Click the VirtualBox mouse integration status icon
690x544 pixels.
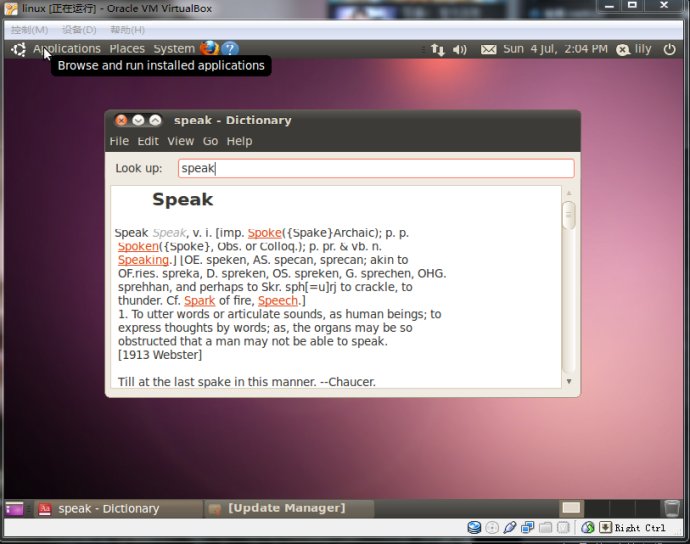[588, 527]
